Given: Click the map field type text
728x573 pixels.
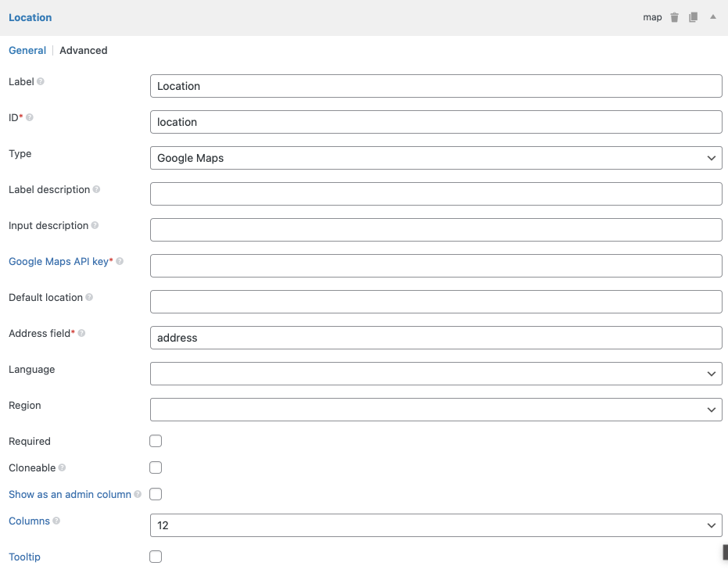Looking at the screenshot, I should (652, 17).
